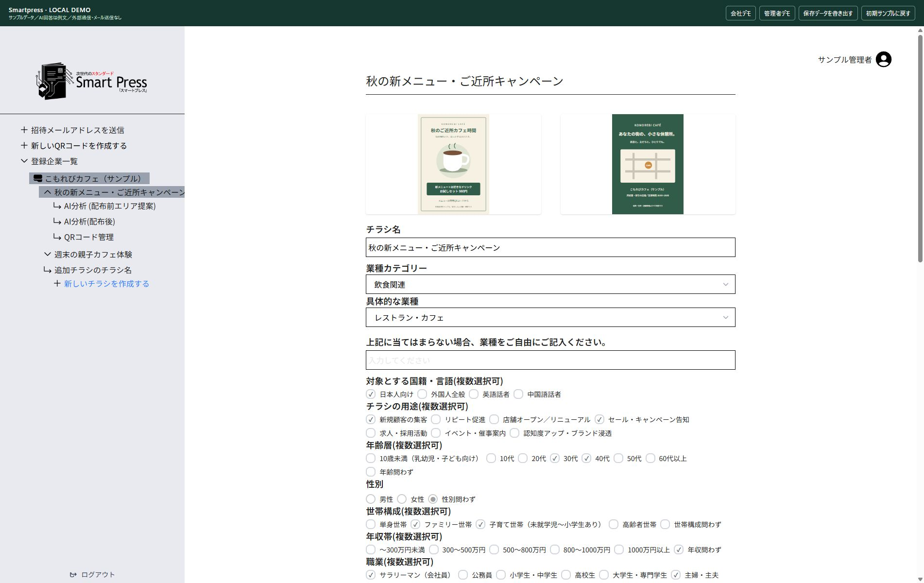Viewport: 924px width, 583px height.
Task: Select こもれびカフェ（サンプル） company
Action: coord(89,178)
